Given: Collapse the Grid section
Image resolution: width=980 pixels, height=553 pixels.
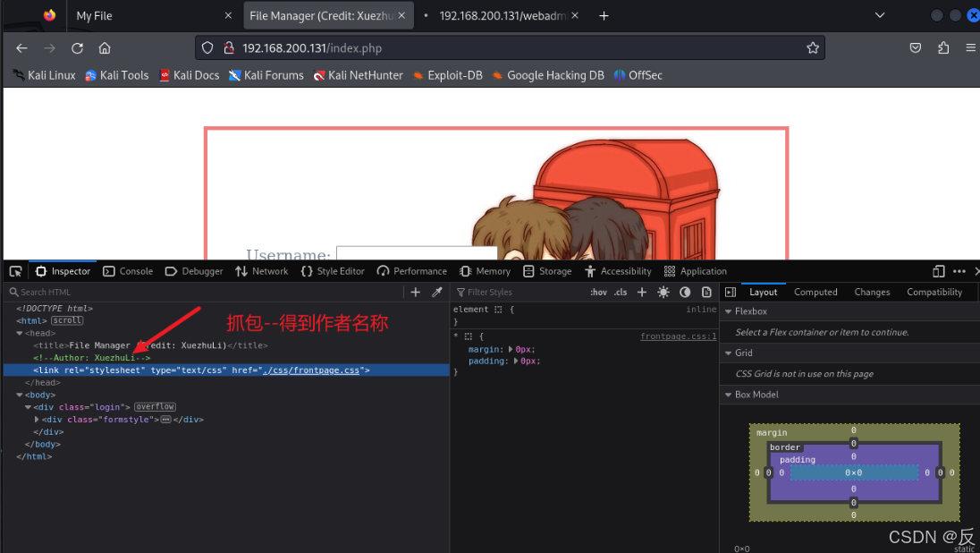Looking at the screenshot, I should pyautogui.click(x=728, y=353).
